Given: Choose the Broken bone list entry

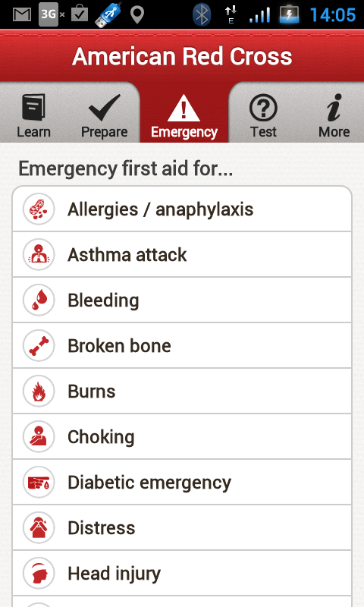Looking at the screenshot, I should pos(182,346).
